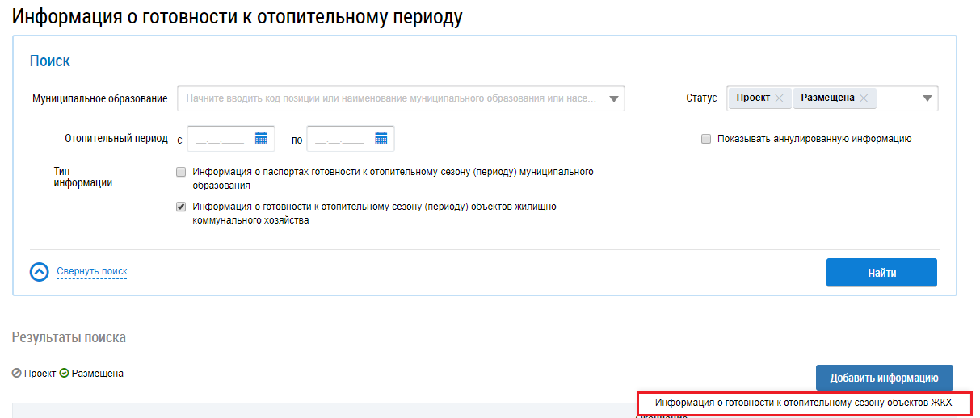Expand the 'Статус' dropdown arrow
This screenshot has height=418, width=980.
tap(927, 99)
